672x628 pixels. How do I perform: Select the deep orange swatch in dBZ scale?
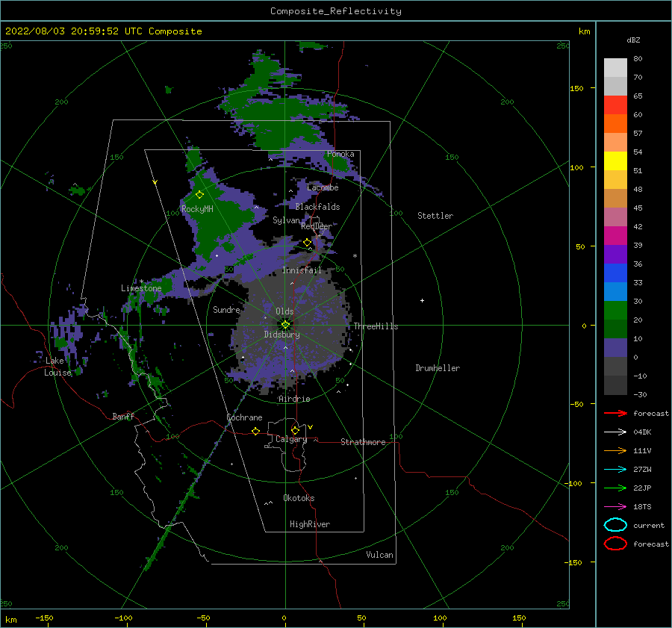[x=615, y=123]
